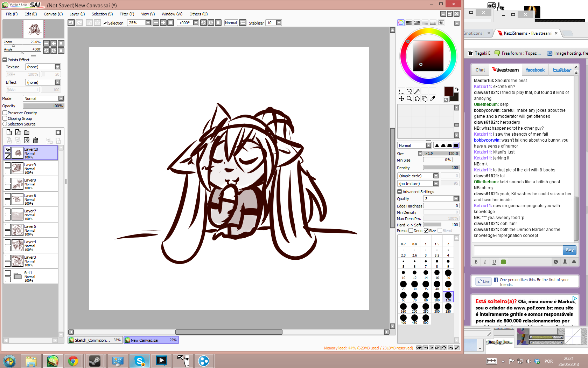Add a layer mask

(x=58, y=132)
